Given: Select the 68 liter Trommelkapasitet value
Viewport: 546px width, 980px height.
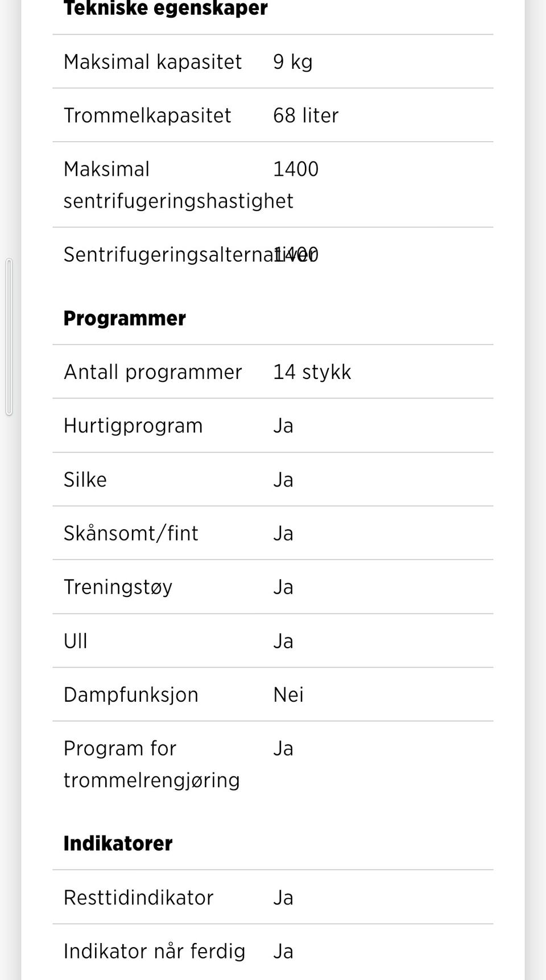Looking at the screenshot, I should pos(305,115).
